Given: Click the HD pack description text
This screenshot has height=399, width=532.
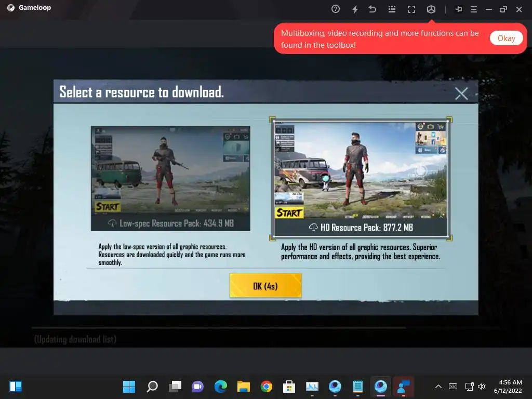Looking at the screenshot, I should [361, 252].
